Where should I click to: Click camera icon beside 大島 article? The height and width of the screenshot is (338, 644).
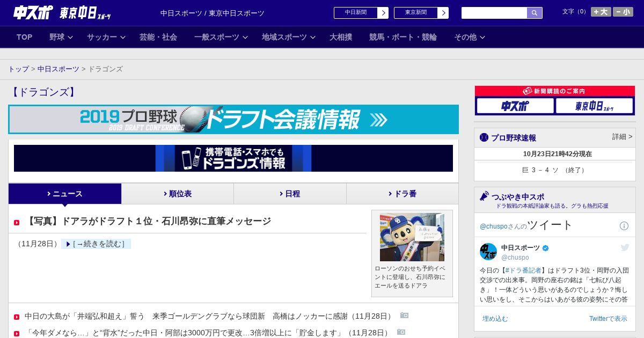[x=404, y=315]
